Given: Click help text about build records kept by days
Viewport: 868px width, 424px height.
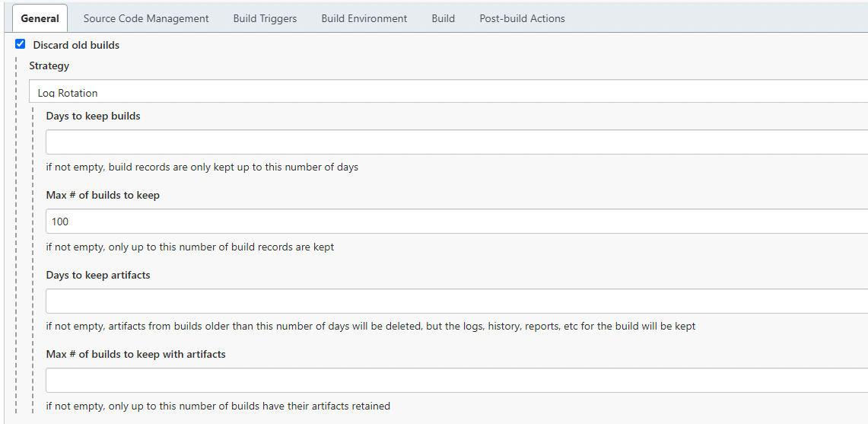Looking at the screenshot, I should click(x=202, y=167).
